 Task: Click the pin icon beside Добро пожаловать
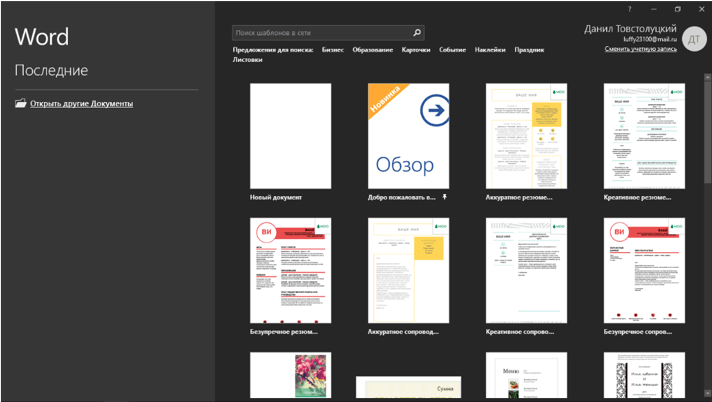[445, 197]
